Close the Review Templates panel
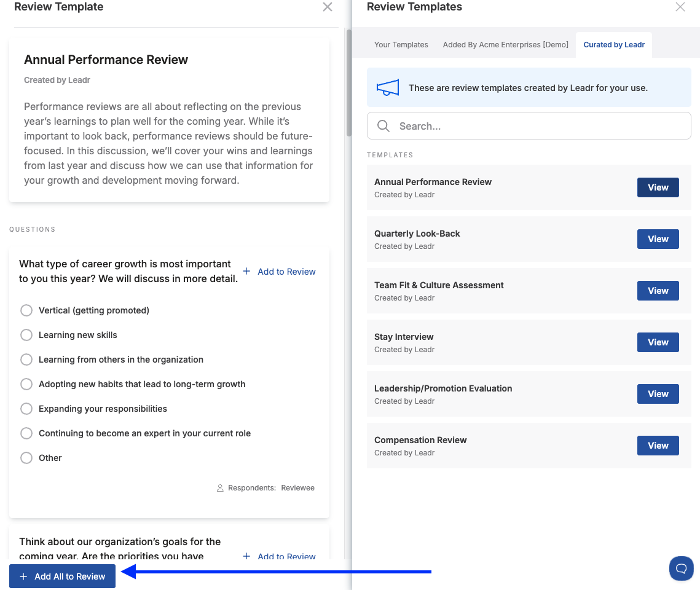Viewport: 700px width, 590px height. point(680,7)
